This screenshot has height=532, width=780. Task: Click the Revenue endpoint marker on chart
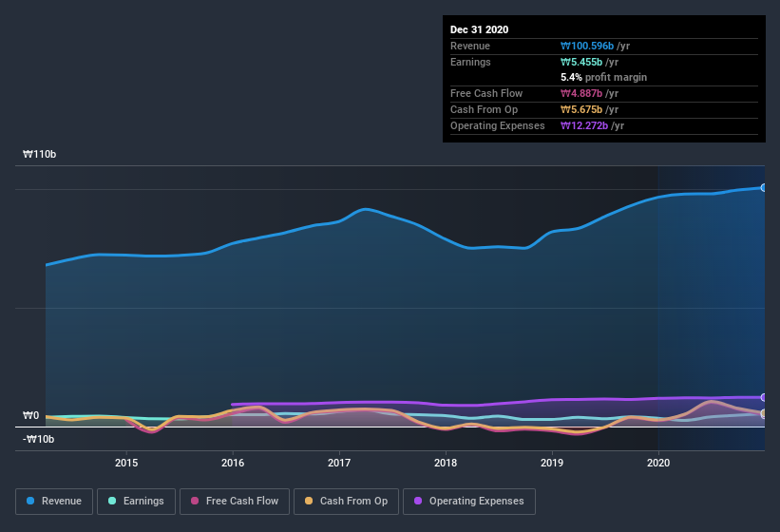(764, 187)
